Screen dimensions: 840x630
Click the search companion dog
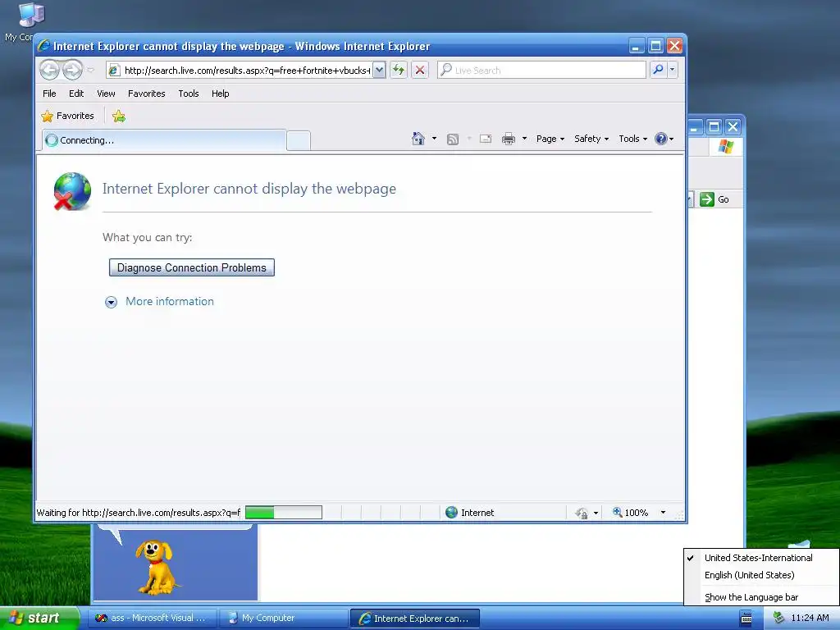coord(155,567)
